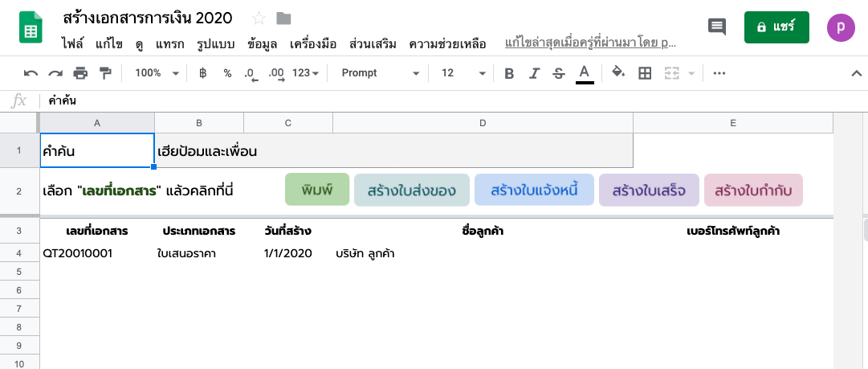Select column C header

287,123
